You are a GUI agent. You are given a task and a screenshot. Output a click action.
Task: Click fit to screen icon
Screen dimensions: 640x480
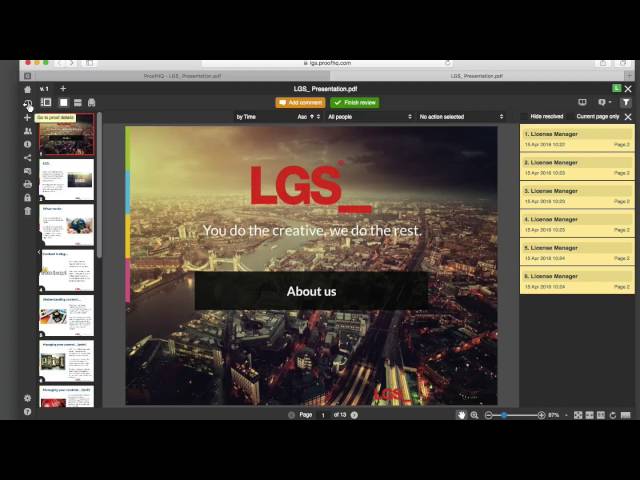pos(578,415)
